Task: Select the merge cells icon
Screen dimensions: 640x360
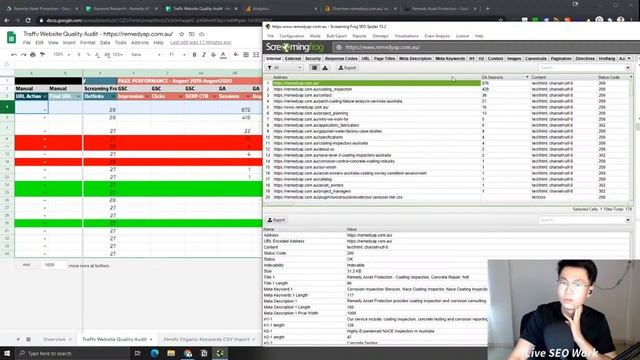Action: coord(256,55)
